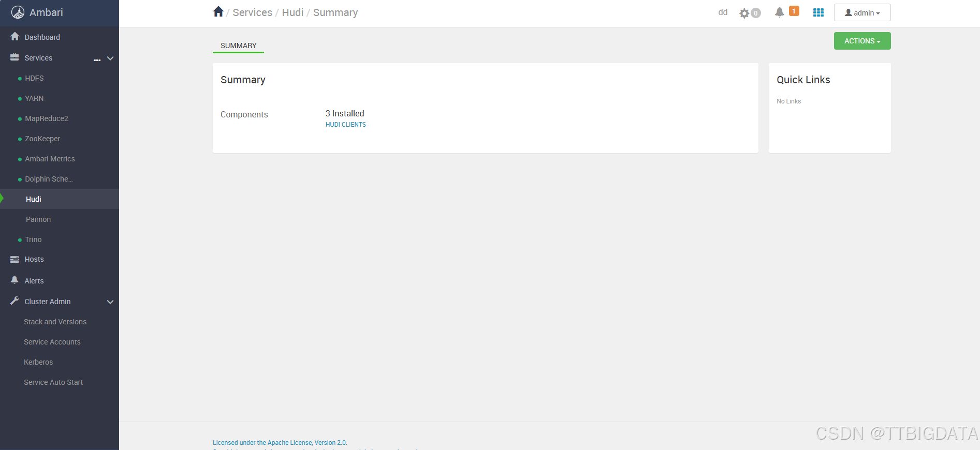The width and height of the screenshot is (980, 450).
Task: Open Kerberos settings page
Action: pyautogui.click(x=38, y=362)
